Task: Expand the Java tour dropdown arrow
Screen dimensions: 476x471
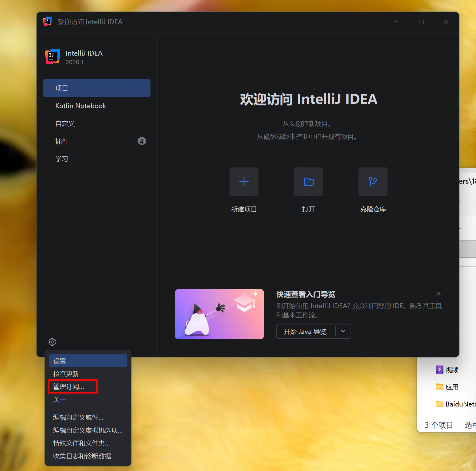Action: [343, 331]
